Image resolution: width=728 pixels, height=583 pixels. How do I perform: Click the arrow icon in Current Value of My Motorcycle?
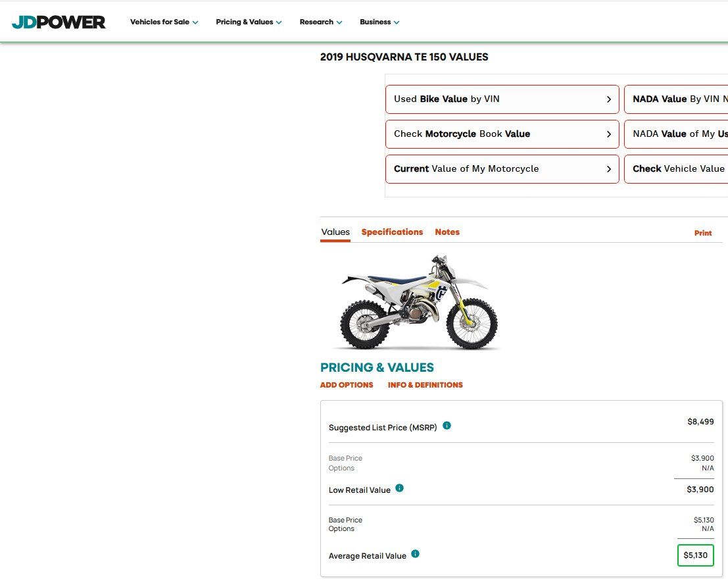click(x=609, y=169)
